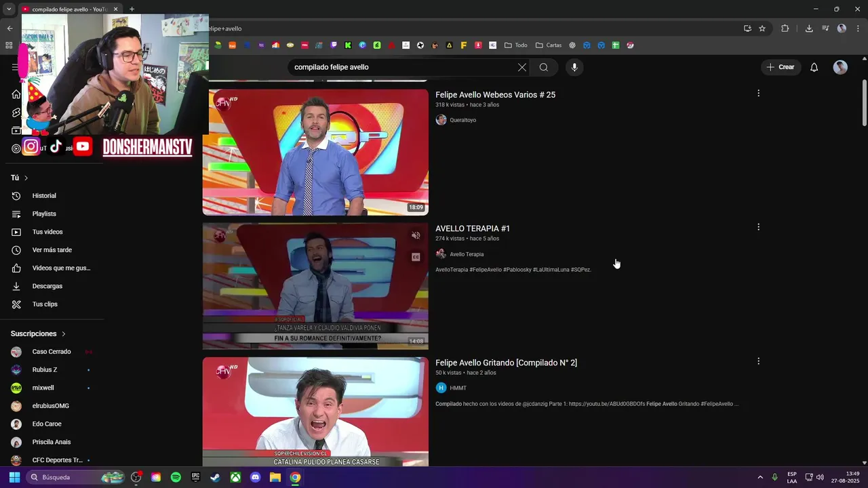Play Felipe Avello Webeos Varios thumbnail
This screenshot has height=488, width=868.
(315, 152)
